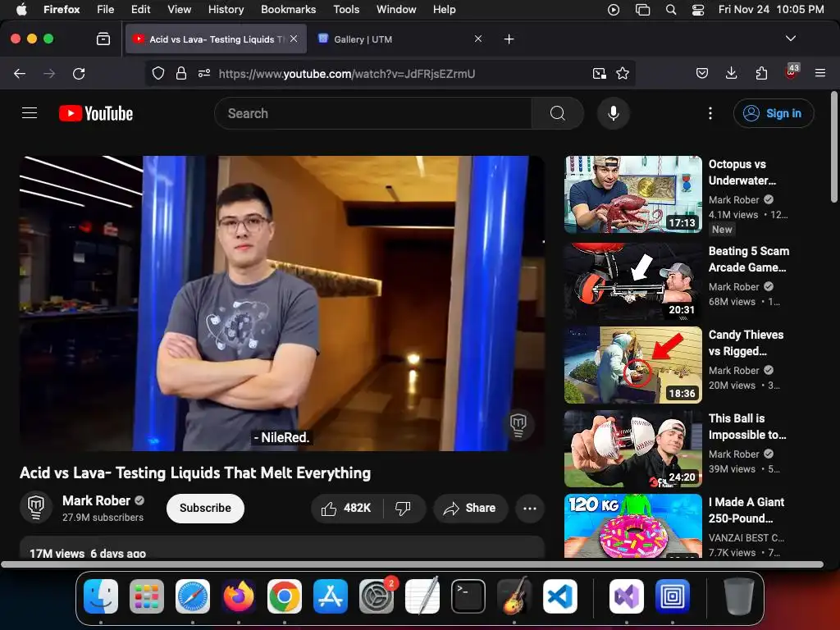Open more actions ellipsis below video
840x630 pixels.
click(x=530, y=508)
